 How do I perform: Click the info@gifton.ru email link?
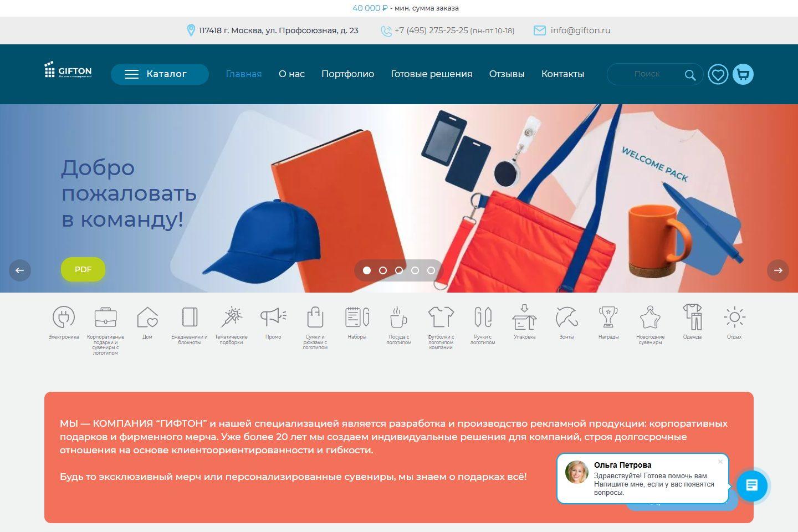(580, 30)
